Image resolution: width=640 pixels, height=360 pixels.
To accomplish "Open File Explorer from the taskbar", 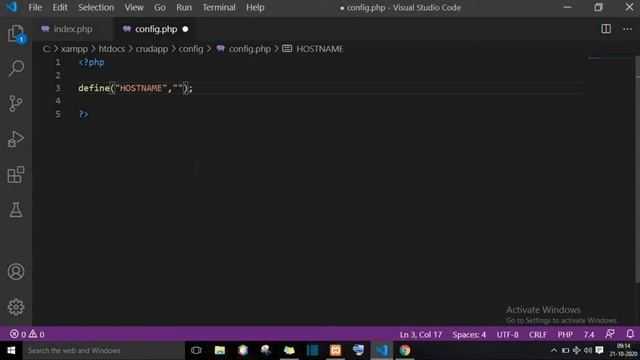I will [x=220, y=351].
